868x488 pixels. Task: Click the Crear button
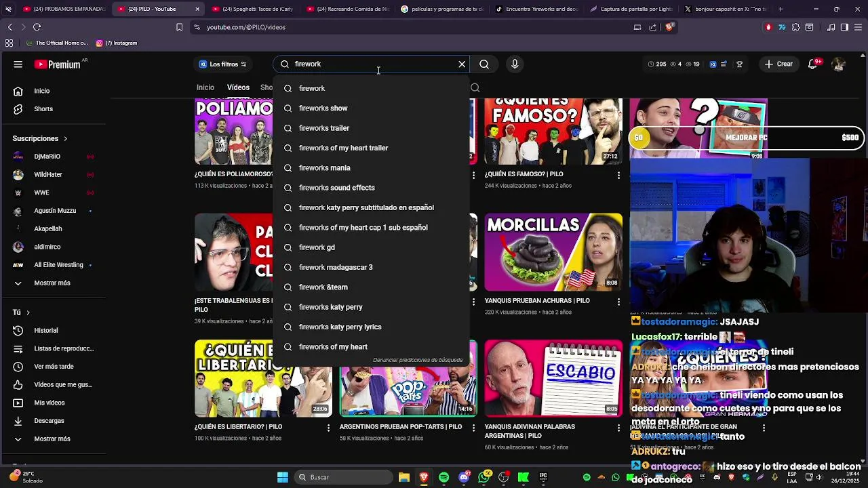[x=778, y=64]
